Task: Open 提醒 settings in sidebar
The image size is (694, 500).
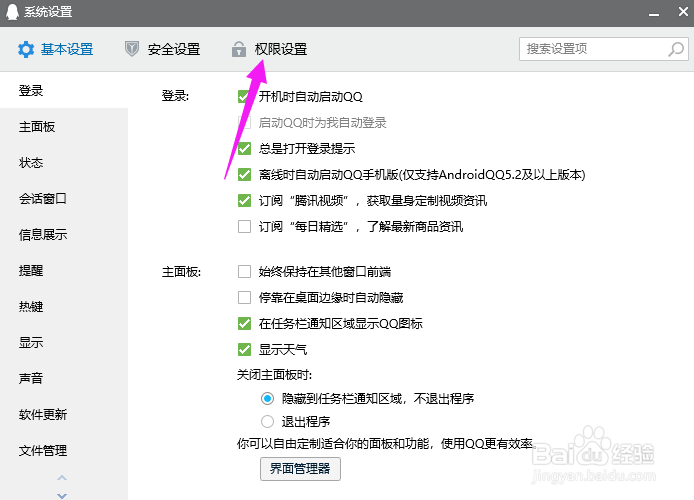Action: 64,270
